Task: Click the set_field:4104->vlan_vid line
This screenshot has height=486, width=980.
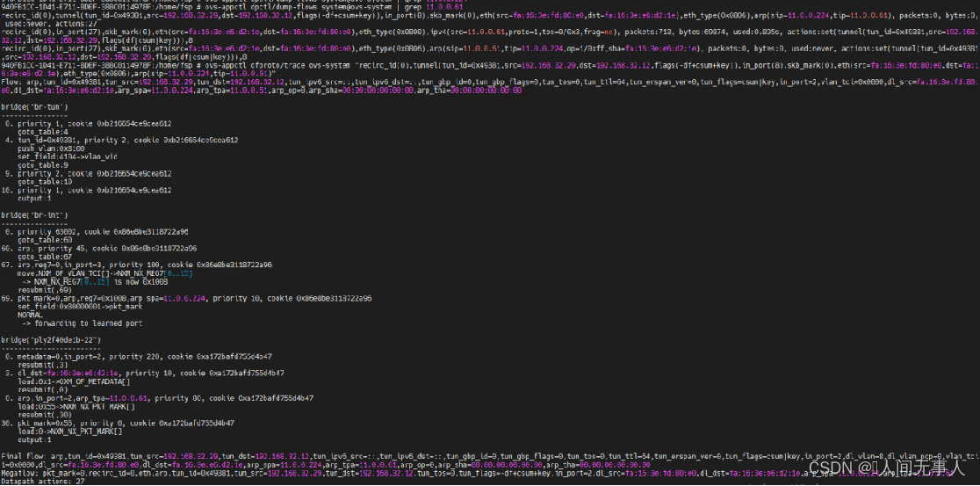Action: [68, 157]
